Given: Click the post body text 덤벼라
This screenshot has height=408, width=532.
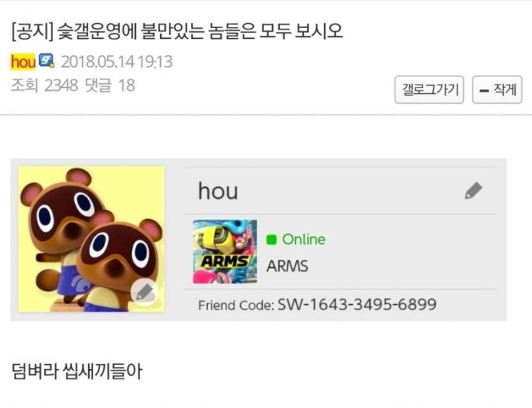Looking at the screenshot, I should (x=35, y=371).
